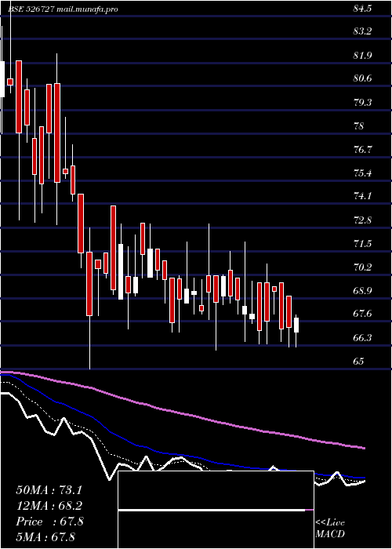
Task: Click the <<Live MACD label
Action: click(x=330, y=529)
